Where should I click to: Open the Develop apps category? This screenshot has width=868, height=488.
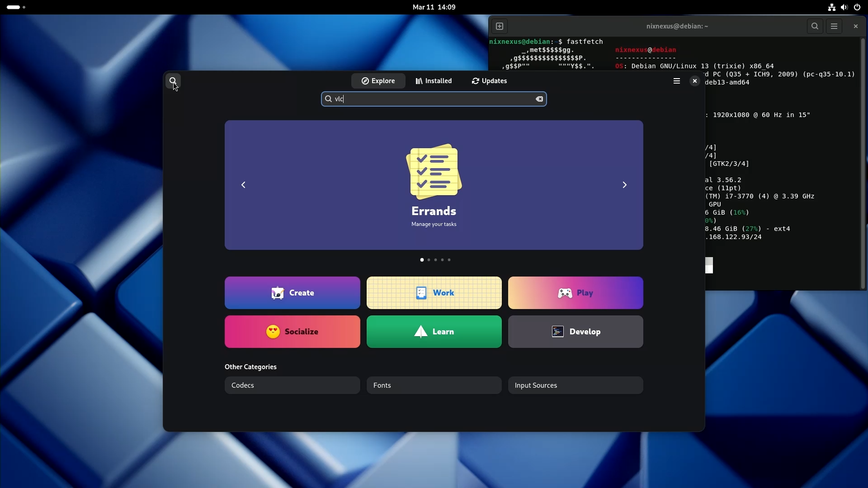pyautogui.click(x=575, y=331)
